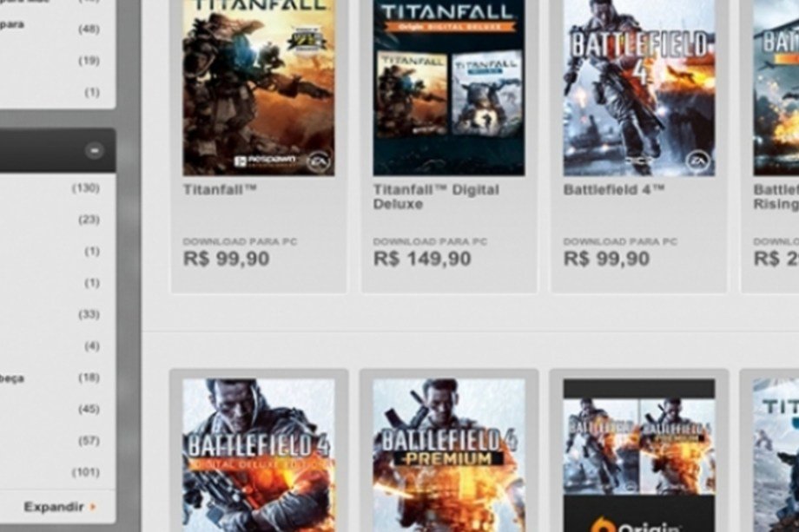This screenshot has height=532, width=799.
Task: Select the filter with (23) results
Action: pyautogui.click(x=57, y=220)
